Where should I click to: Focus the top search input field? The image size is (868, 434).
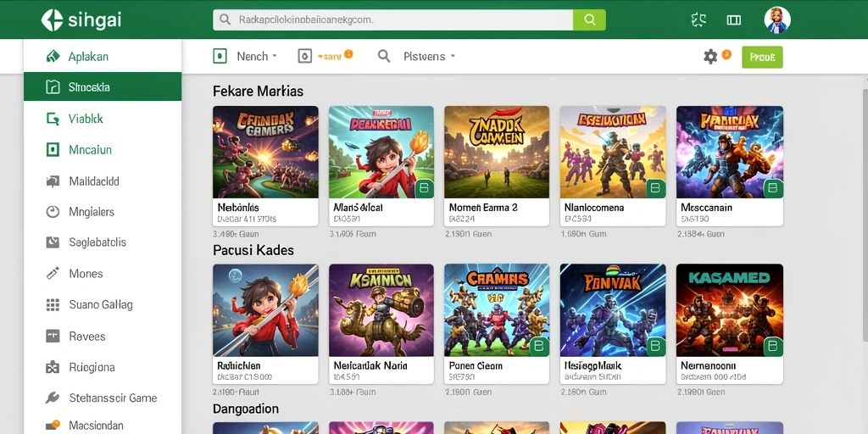[393, 20]
